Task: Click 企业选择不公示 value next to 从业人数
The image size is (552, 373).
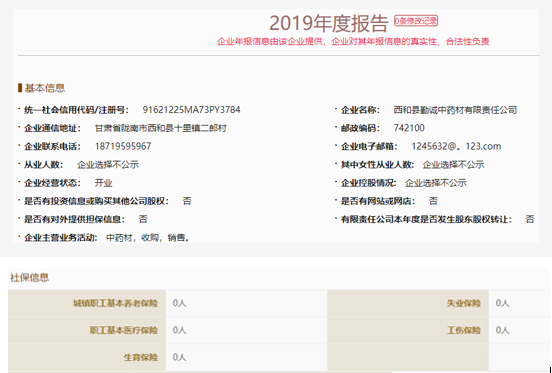Action: tap(108, 165)
